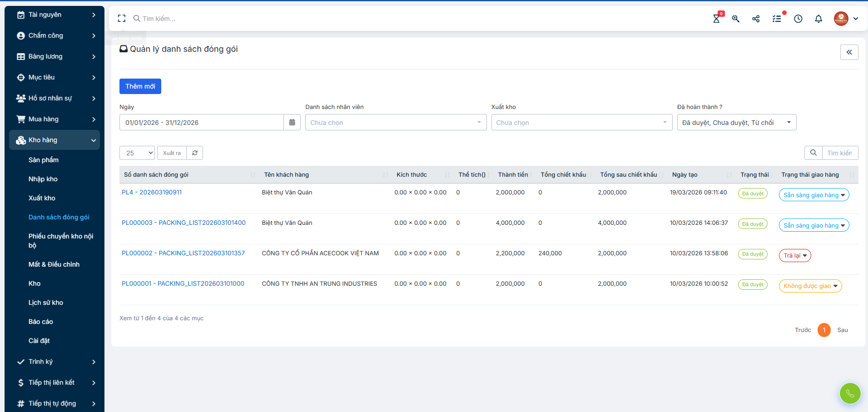The height and width of the screenshot is (412, 868).
Task: Open the clock history icon
Action: click(798, 19)
